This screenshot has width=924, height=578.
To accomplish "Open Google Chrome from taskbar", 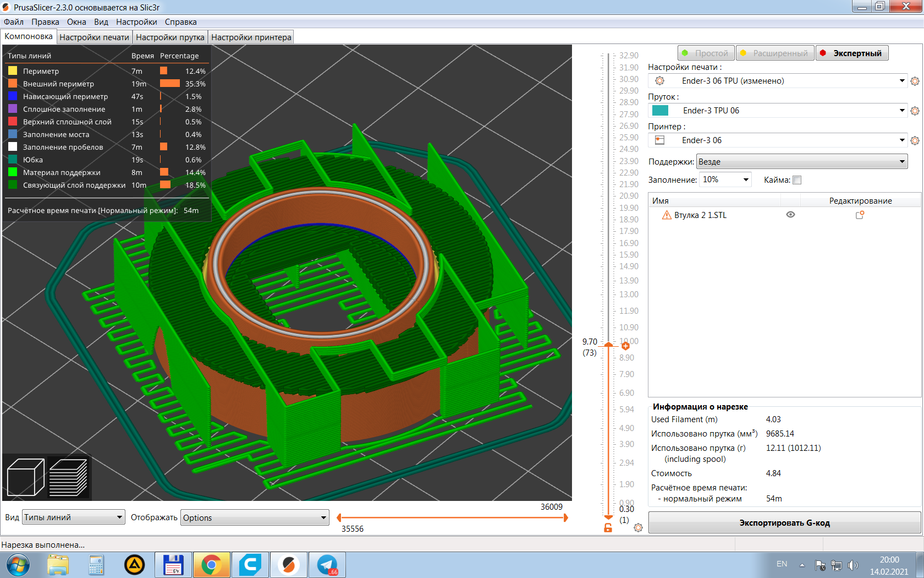I will (212, 565).
